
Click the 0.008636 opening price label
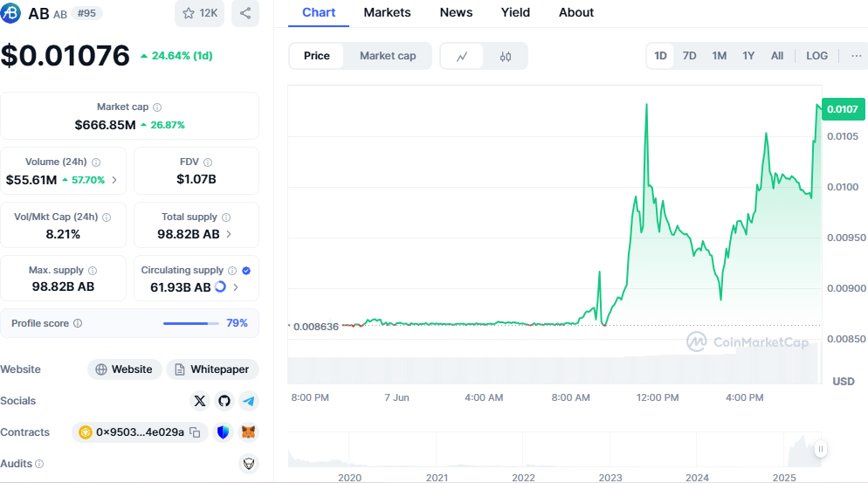click(x=315, y=327)
